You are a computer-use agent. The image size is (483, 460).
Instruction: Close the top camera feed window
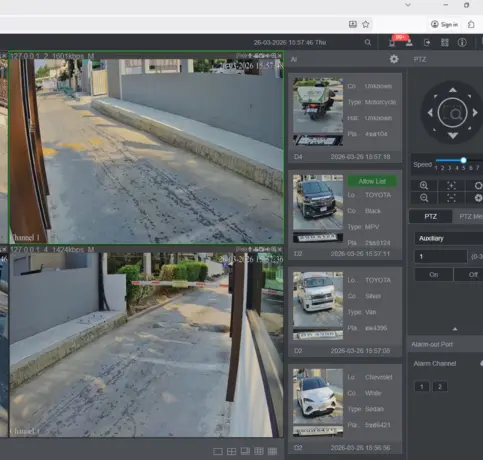[x=279, y=56]
